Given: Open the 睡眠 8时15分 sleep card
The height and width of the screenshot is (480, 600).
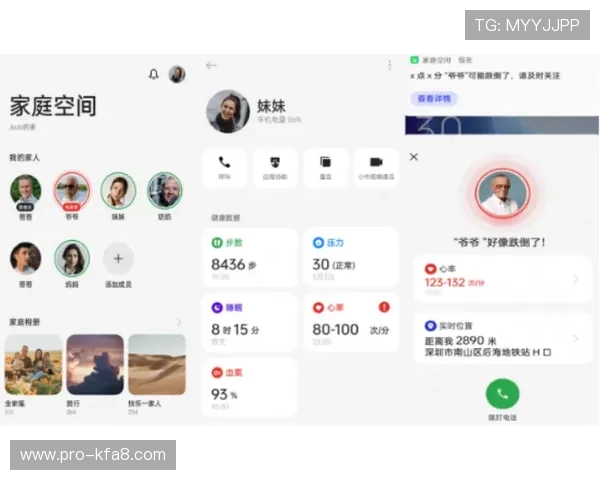Looking at the screenshot, I should coord(250,322).
